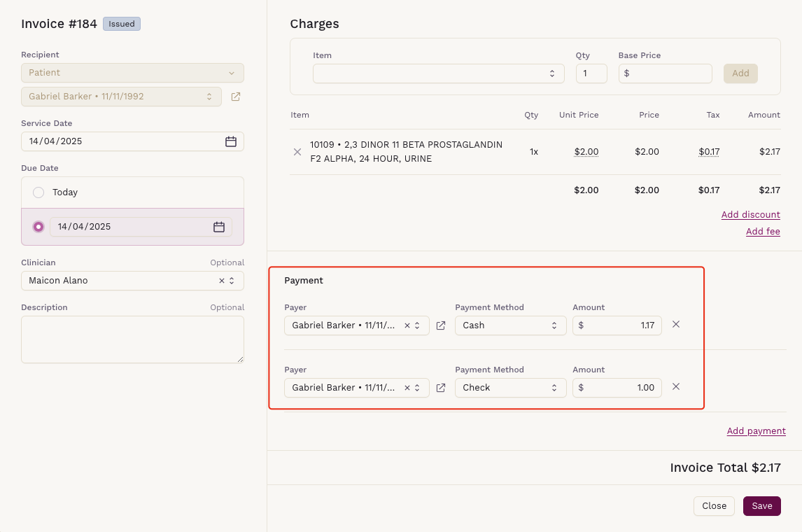
Task: Delete the Check payment row
Action: [675, 386]
